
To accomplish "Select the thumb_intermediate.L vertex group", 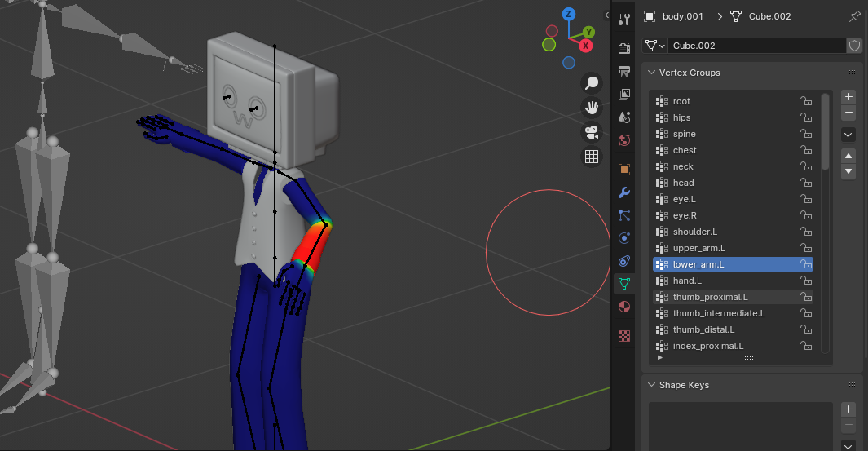I will tap(734, 314).
